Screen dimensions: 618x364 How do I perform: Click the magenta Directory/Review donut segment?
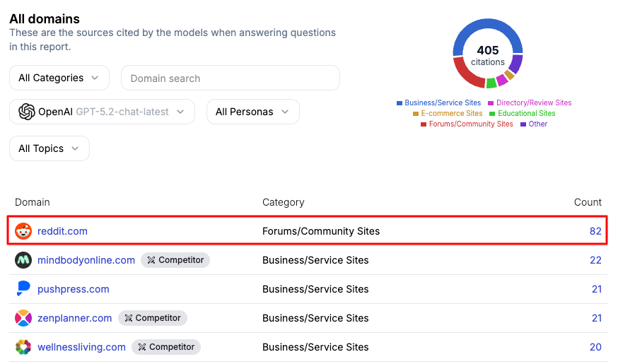click(502, 80)
